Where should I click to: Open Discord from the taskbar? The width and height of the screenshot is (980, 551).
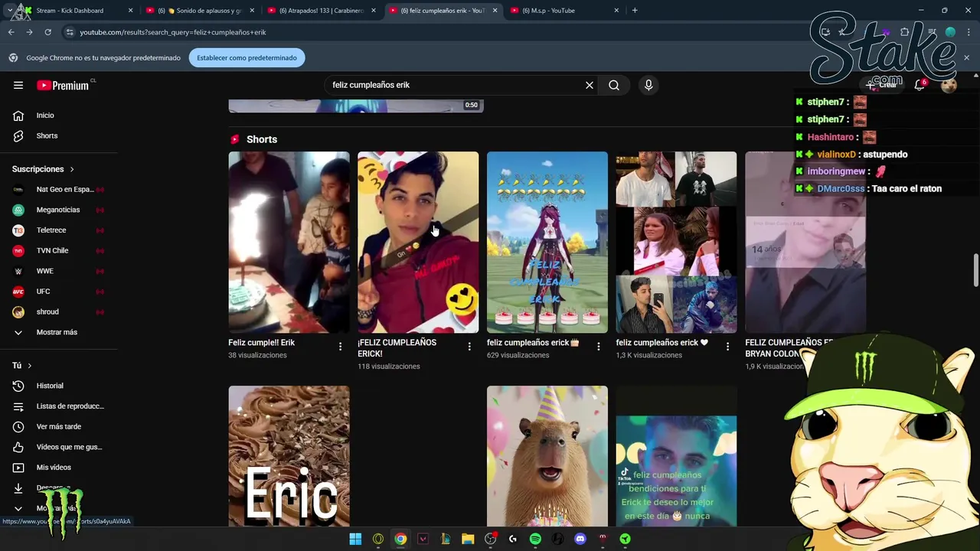tap(580, 539)
